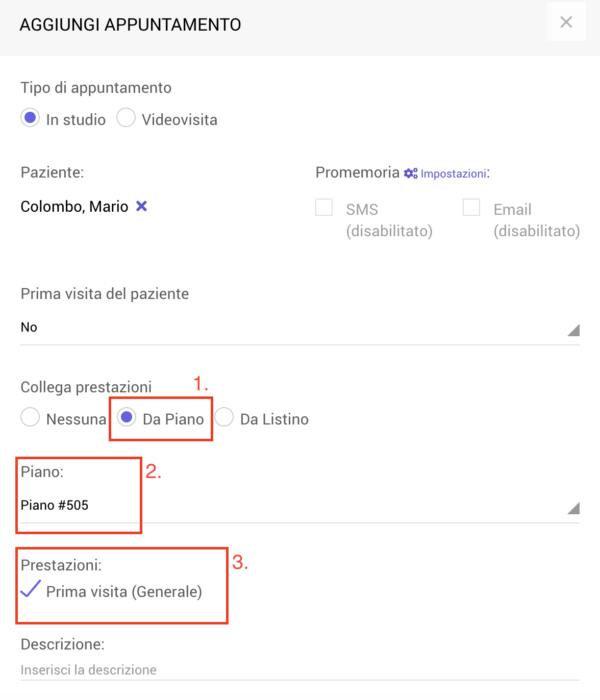The height and width of the screenshot is (700, 600).
Task: Click the patient name Colombo, Mario
Action: pyautogui.click(x=74, y=207)
